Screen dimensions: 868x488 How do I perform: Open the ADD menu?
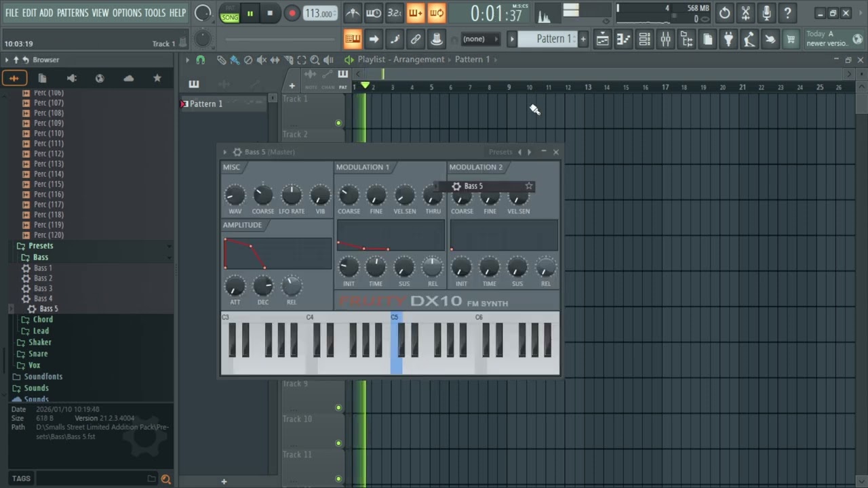click(x=46, y=13)
